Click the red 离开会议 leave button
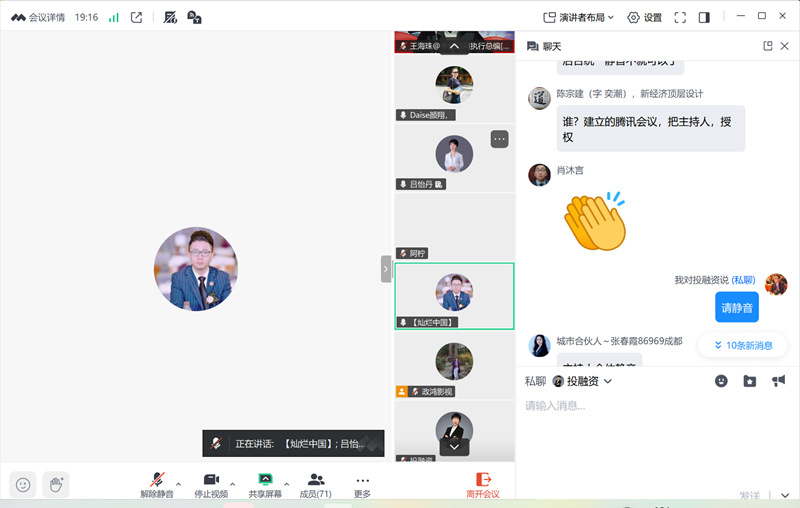Screen dimensions: 800x508 [x=483, y=484]
